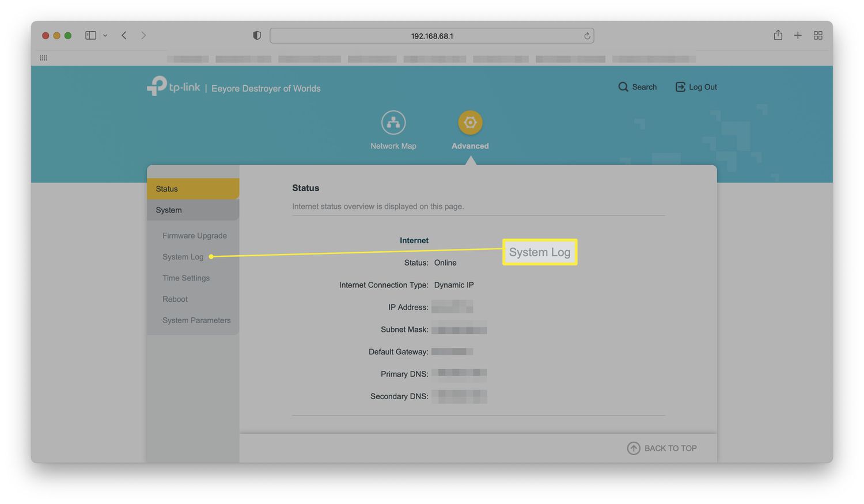Screen dimensions: 864x504
Task: Open Firmware Upgrade page
Action: (x=194, y=236)
